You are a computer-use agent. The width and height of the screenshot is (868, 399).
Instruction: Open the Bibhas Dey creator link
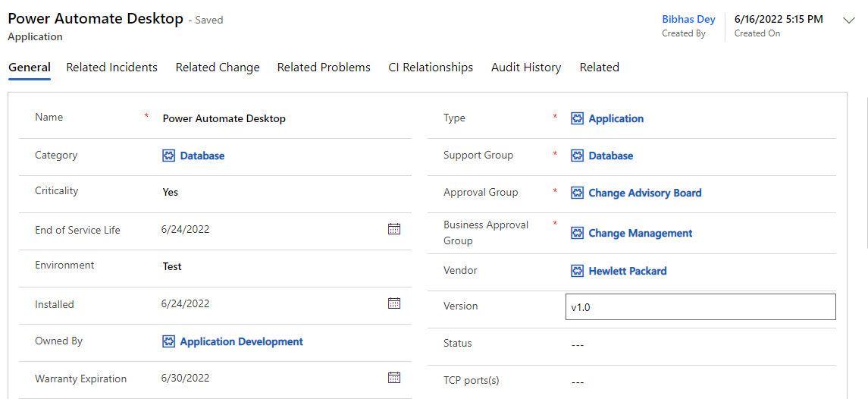688,20
